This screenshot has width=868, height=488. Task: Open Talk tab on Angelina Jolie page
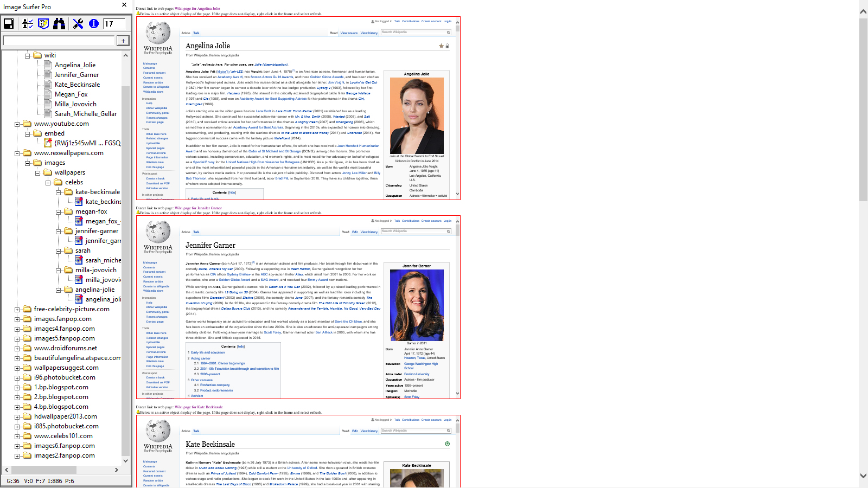[x=196, y=33]
